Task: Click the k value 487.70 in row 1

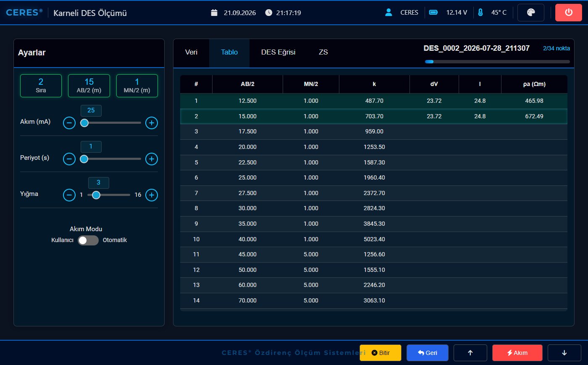Action: tap(374, 101)
